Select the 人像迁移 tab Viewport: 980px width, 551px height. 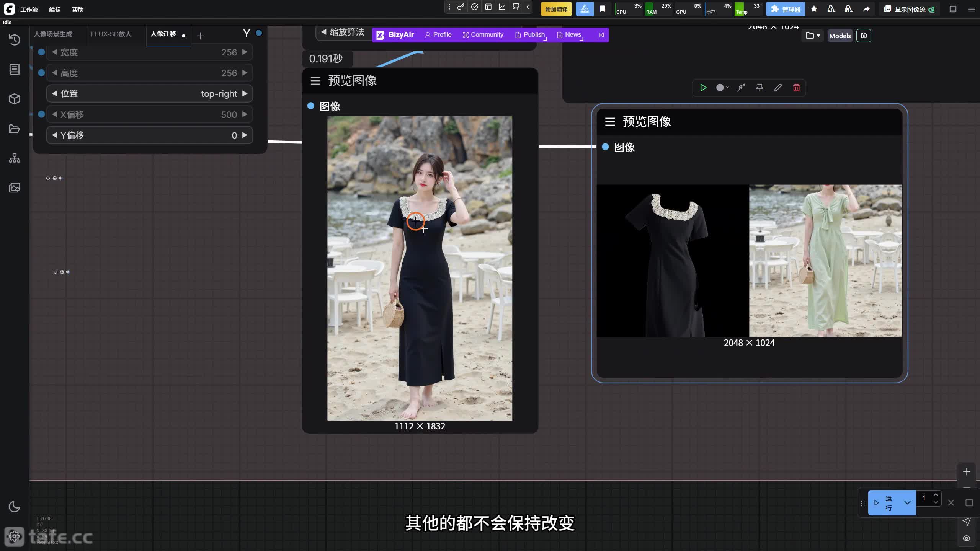pyautogui.click(x=163, y=34)
